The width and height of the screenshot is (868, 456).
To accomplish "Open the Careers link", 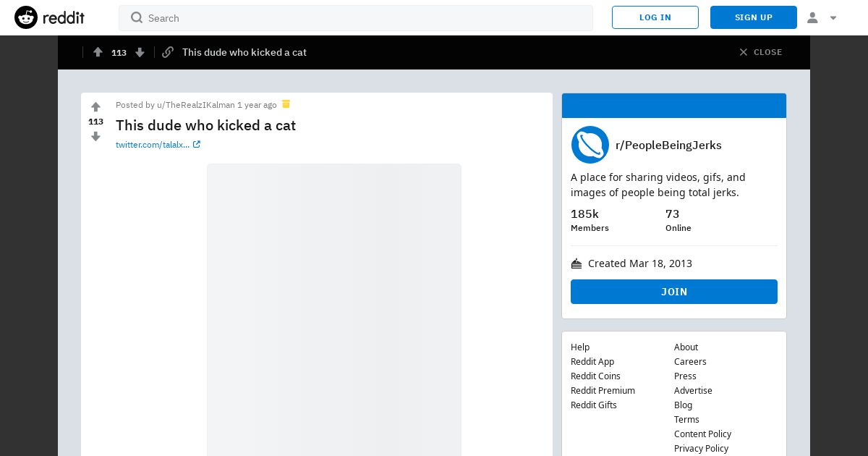I will coord(690,361).
